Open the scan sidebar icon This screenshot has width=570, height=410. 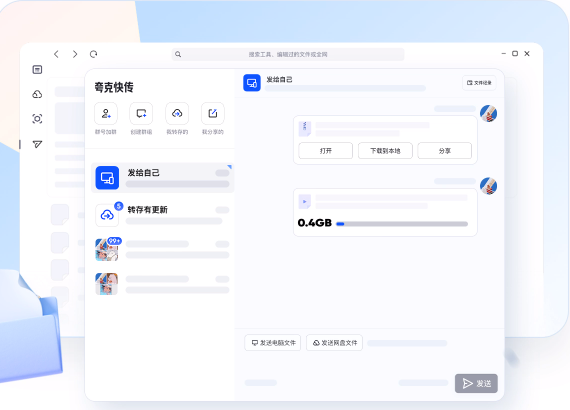[x=37, y=118]
